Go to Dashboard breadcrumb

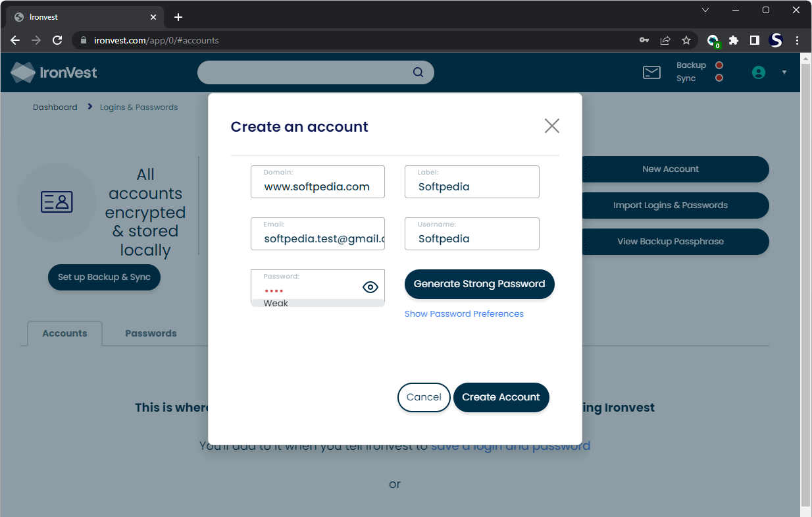[55, 107]
